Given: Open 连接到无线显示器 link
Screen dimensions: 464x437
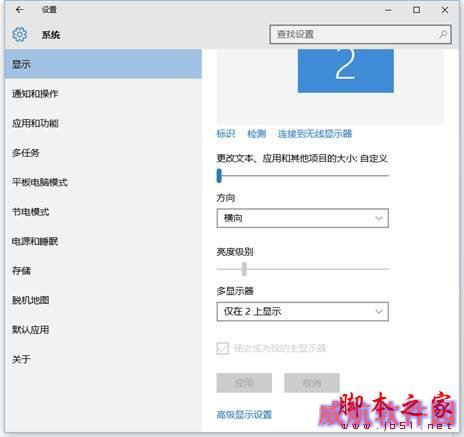Looking at the screenshot, I should [x=315, y=134].
